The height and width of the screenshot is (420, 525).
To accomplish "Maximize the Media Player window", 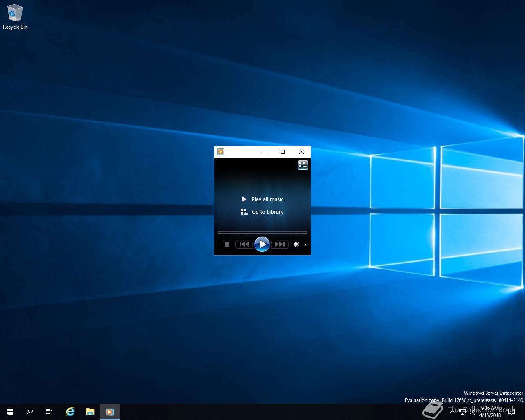I will [283, 152].
